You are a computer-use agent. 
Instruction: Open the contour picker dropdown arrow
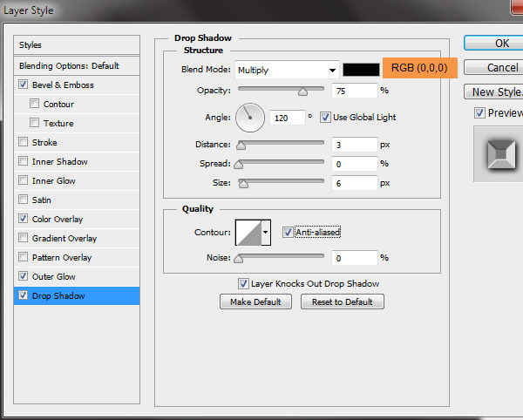[266, 233]
